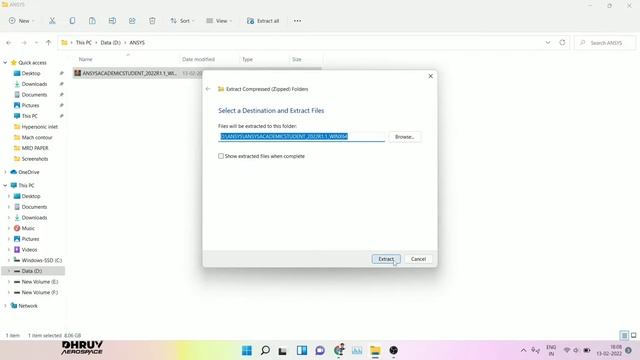Viewport: 640px width, 360px height.
Task: Open File Explorer taskbar icon
Action: [375, 350]
